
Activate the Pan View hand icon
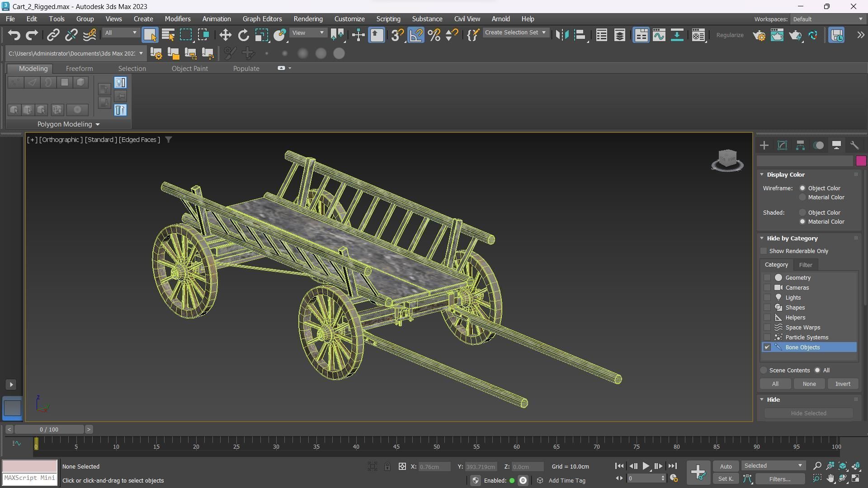[830, 479]
